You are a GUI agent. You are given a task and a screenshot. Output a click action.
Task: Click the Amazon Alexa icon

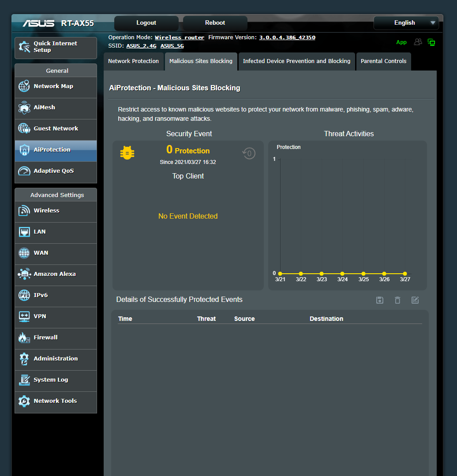24,274
